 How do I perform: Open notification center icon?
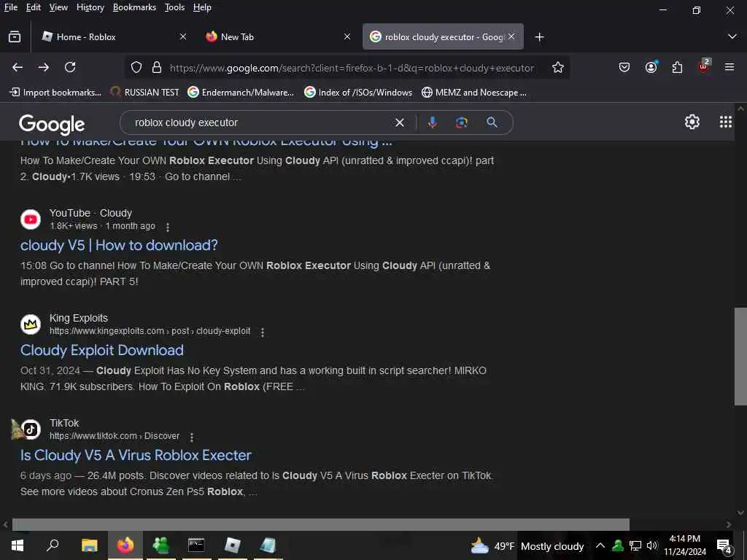click(724, 545)
